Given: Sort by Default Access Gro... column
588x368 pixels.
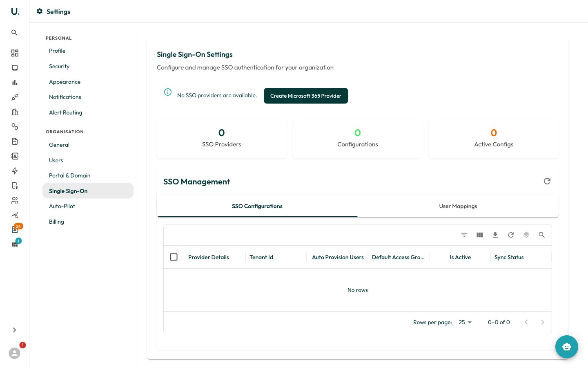Looking at the screenshot, I should (398, 258).
